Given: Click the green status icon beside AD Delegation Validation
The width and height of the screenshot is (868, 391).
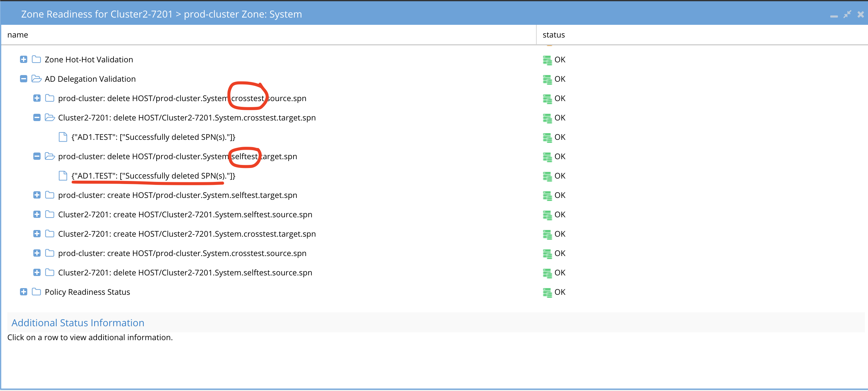Looking at the screenshot, I should tap(548, 78).
